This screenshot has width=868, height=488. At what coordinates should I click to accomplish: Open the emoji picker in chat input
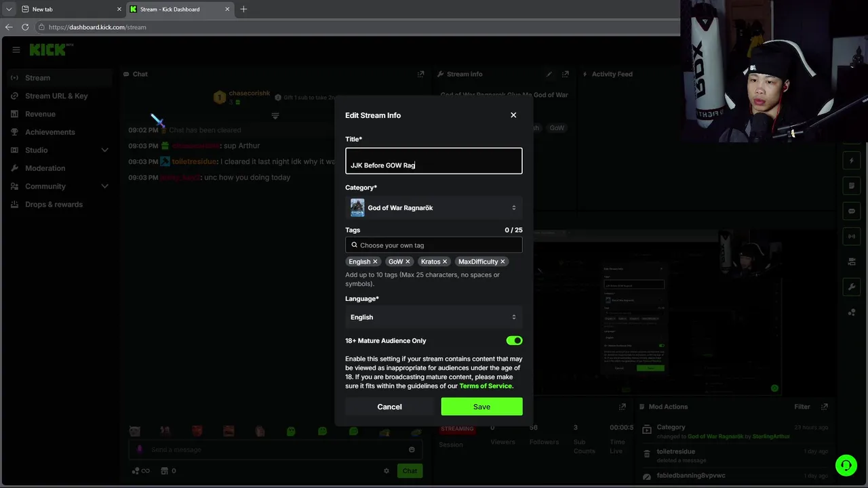[x=412, y=449]
